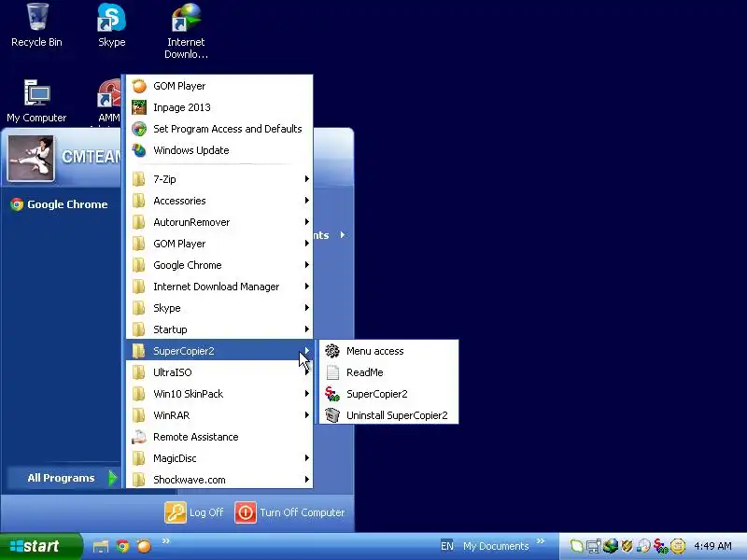This screenshot has height=560, width=747.
Task: Open the MagicDisc folder icon
Action: tap(138, 458)
